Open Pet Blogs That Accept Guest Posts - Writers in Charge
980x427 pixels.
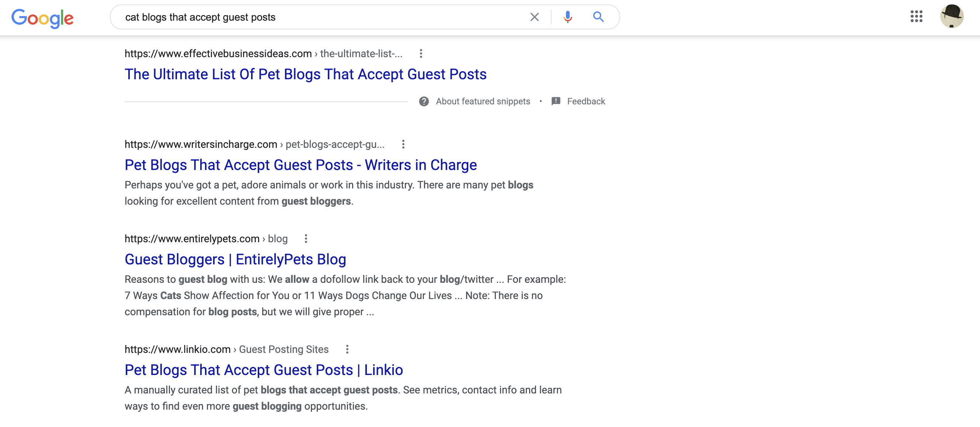point(300,165)
